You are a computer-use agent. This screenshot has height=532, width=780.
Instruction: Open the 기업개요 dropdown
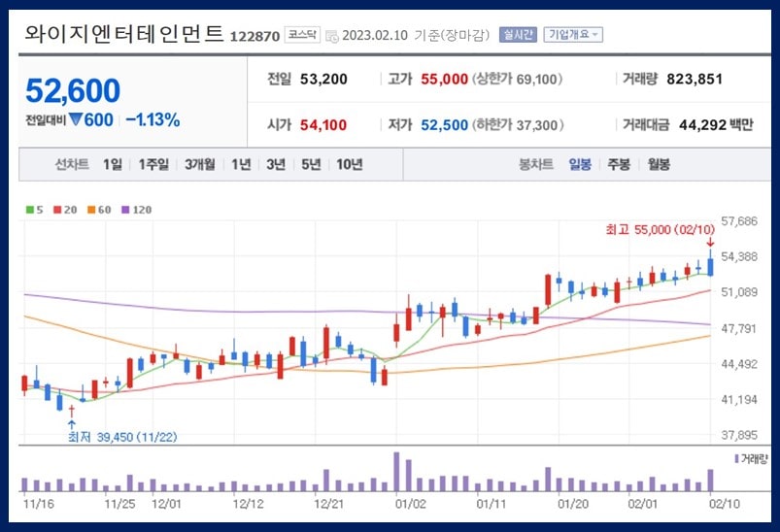pyautogui.click(x=573, y=35)
